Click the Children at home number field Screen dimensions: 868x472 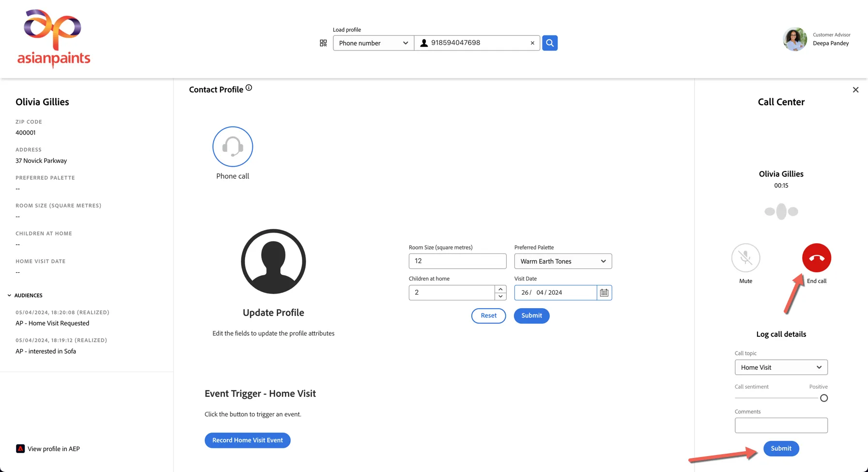(x=451, y=293)
